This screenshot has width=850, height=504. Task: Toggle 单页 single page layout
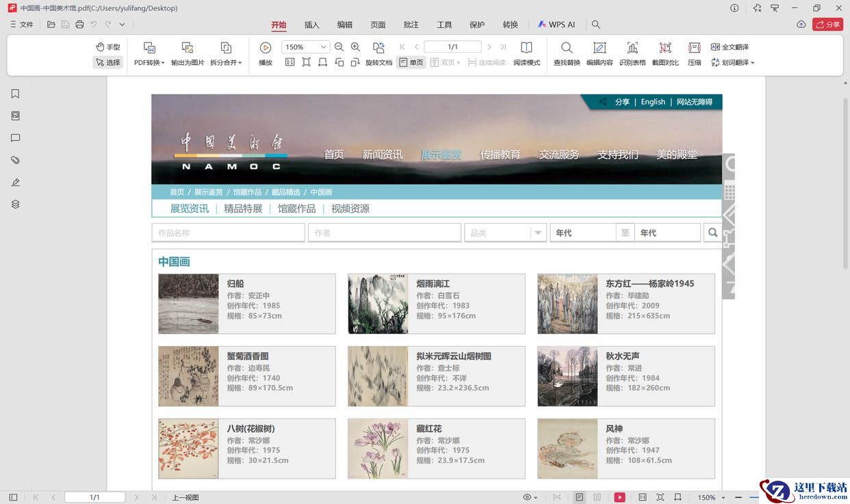pyautogui.click(x=411, y=62)
